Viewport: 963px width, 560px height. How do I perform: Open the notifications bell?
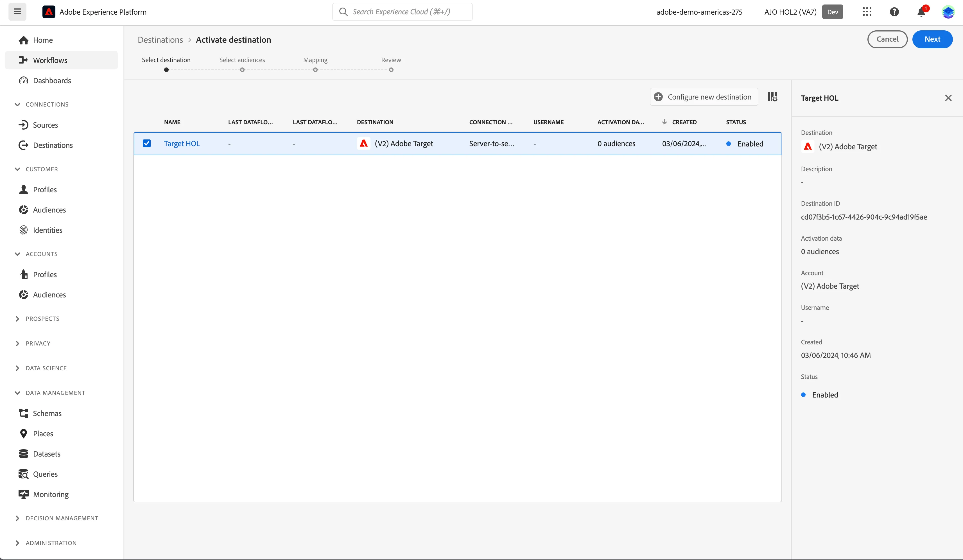click(921, 12)
